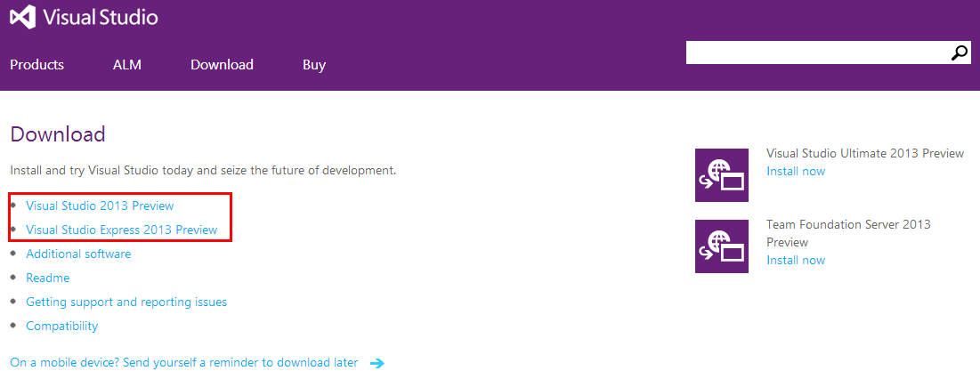Click the Visual Studio header title text
980x371 pixels.
tap(100, 18)
